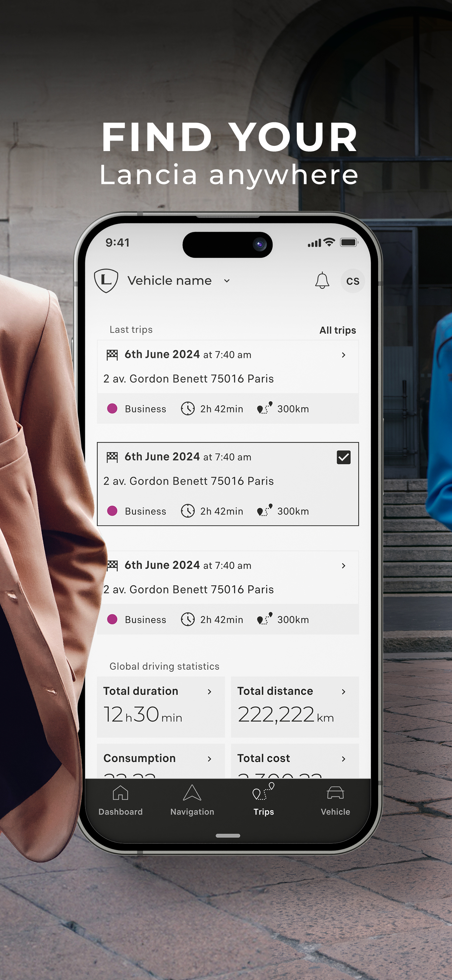This screenshot has width=452, height=980.
Task: Click the third trip's checkered flag icon
Action: [112, 566]
